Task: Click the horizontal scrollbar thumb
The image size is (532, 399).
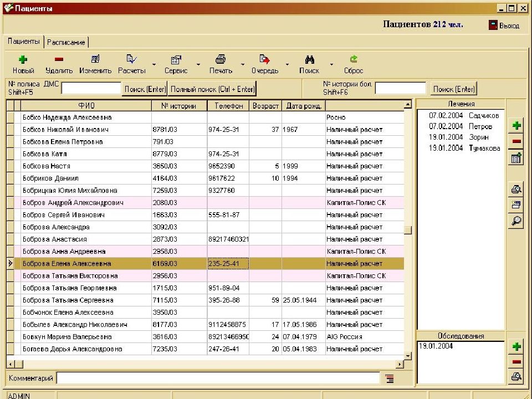Action: [19, 365]
